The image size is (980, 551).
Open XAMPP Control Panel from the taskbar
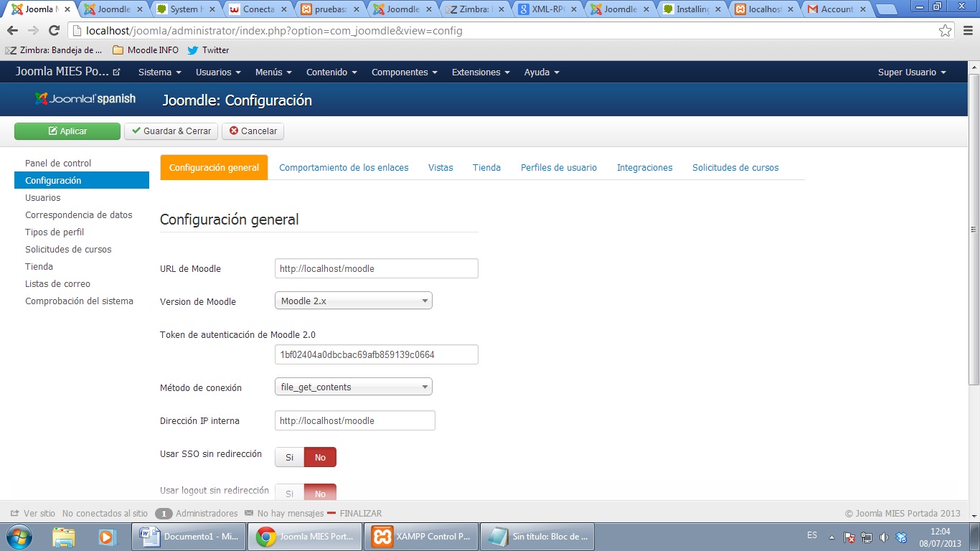pos(420,537)
